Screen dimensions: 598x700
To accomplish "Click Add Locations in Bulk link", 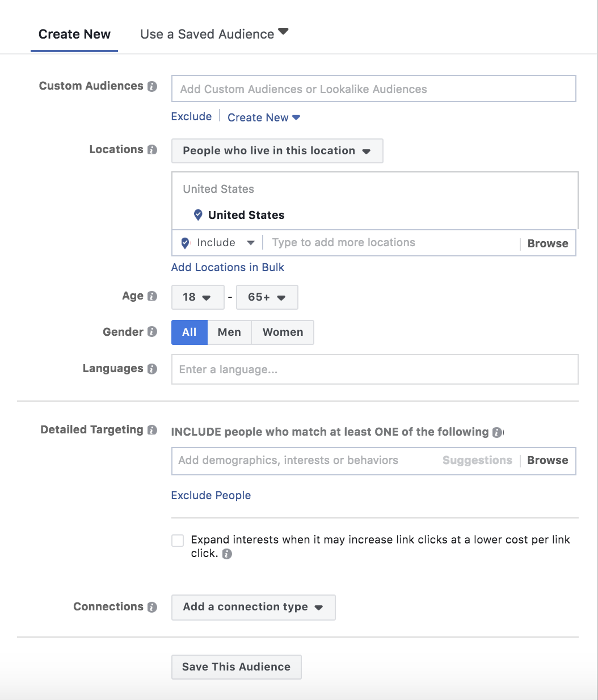I will (x=228, y=267).
